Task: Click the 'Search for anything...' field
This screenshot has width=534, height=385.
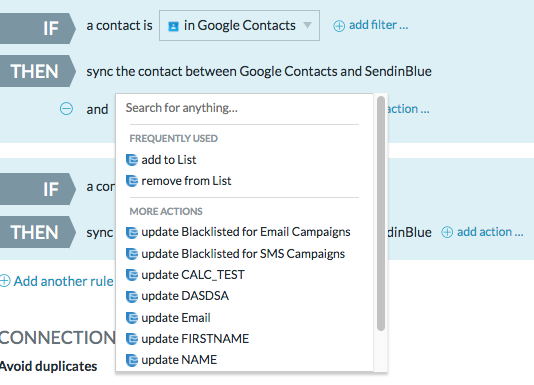Action: 244,108
